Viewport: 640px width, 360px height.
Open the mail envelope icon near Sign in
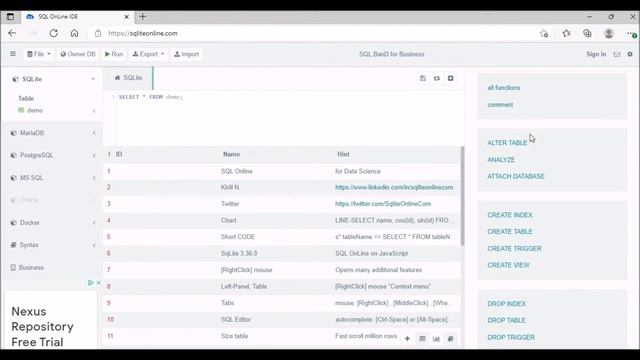click(x=617, y=54)
